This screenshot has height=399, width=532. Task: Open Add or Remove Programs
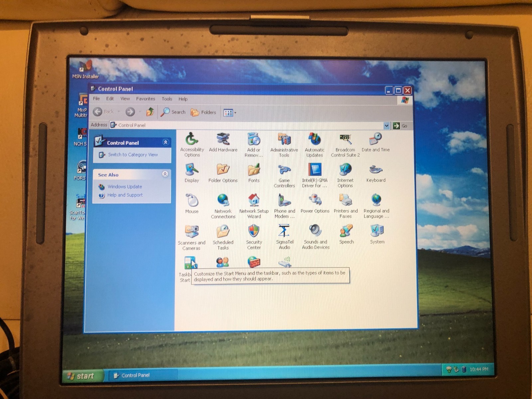point(254,145)
